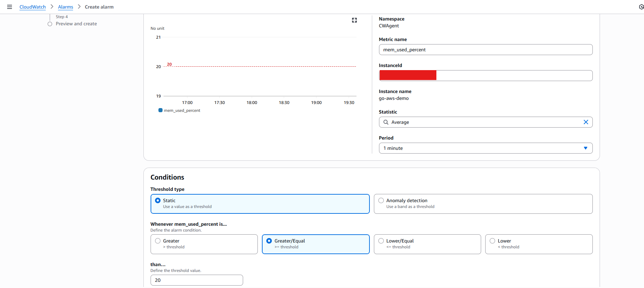The height and width of the screenshot is (288, 644).
Task: Click the Metric name input field
Action: pyautogui.click(x=485, y=50)
